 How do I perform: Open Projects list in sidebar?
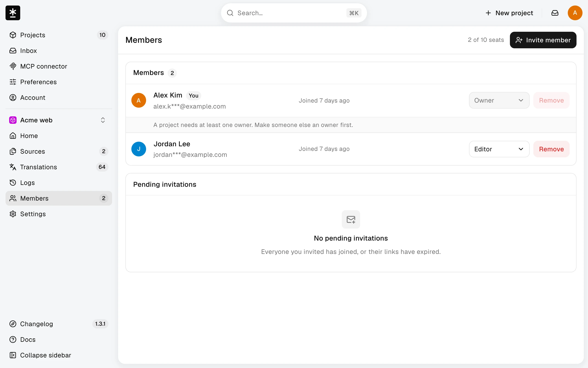pyautogui.click(x=59, y=35)
